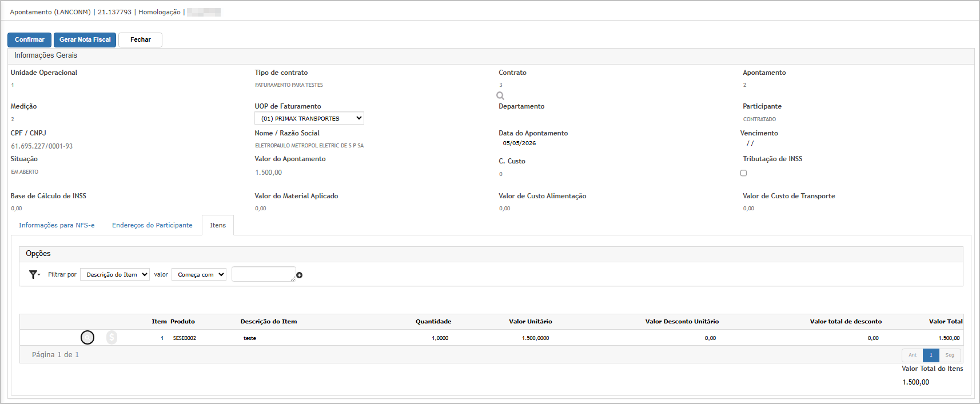Open Endereços do Participante tab
980x404 pixels.
[152, 225]
